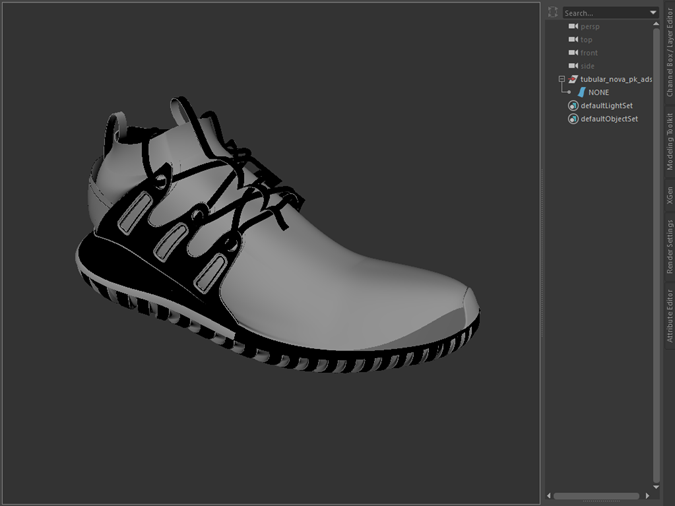Open the Search options dropdown arrow
675x506 pixels.
[653, 13]
